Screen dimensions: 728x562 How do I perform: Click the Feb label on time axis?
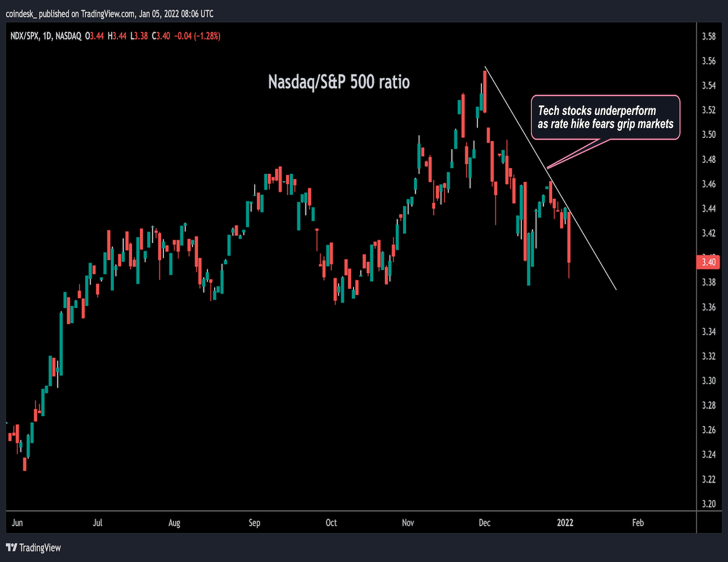click(638, 522)
